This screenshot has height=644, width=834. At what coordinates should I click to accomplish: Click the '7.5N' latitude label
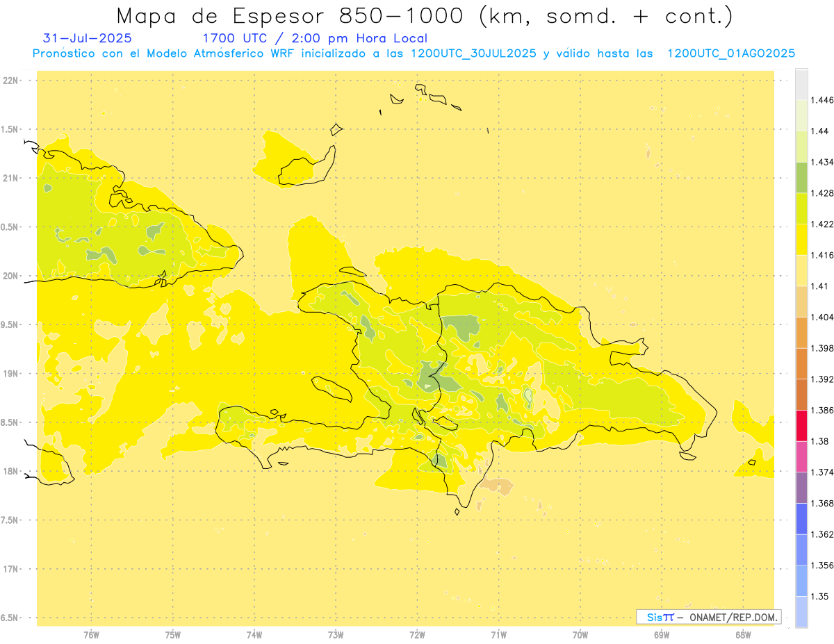point(10,520)
